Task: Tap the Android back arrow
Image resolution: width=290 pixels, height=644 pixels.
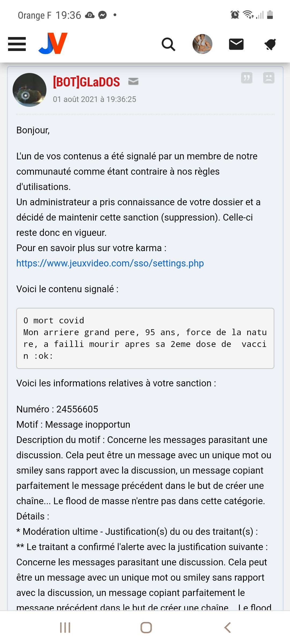Action: [x=227, y=628]
